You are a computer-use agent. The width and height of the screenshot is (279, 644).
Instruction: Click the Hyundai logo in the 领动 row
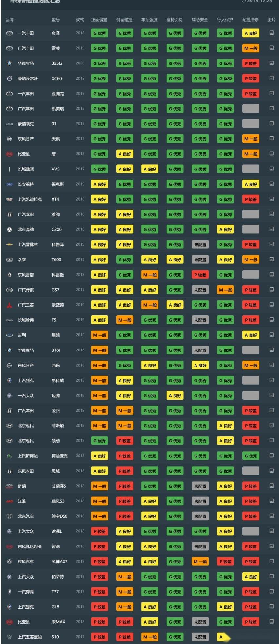pyautogui.click(x=9, y=441)
